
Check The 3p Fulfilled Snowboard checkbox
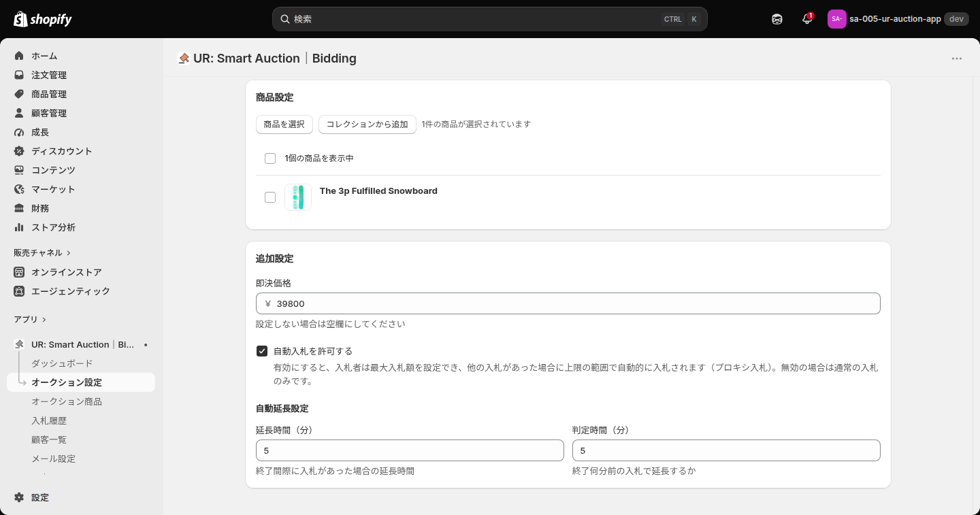click(x=270, y=197)
